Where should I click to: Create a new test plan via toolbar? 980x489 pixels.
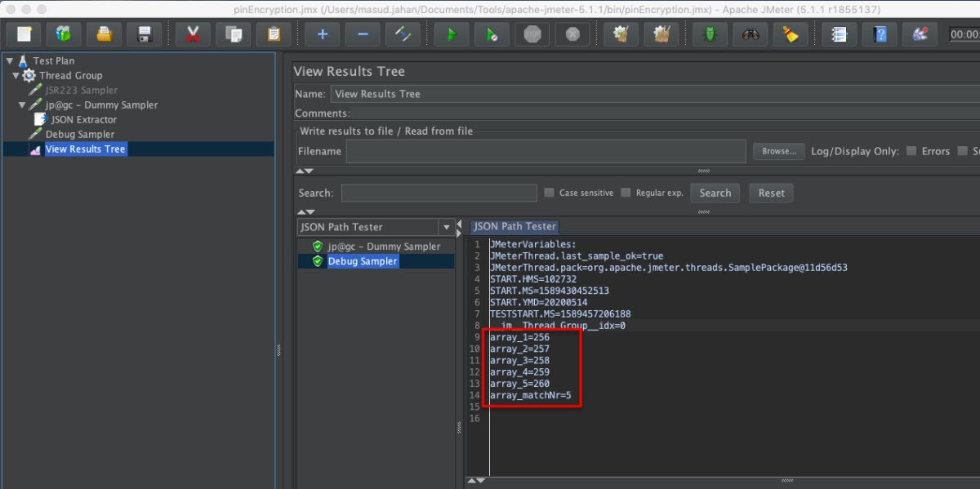24,34
